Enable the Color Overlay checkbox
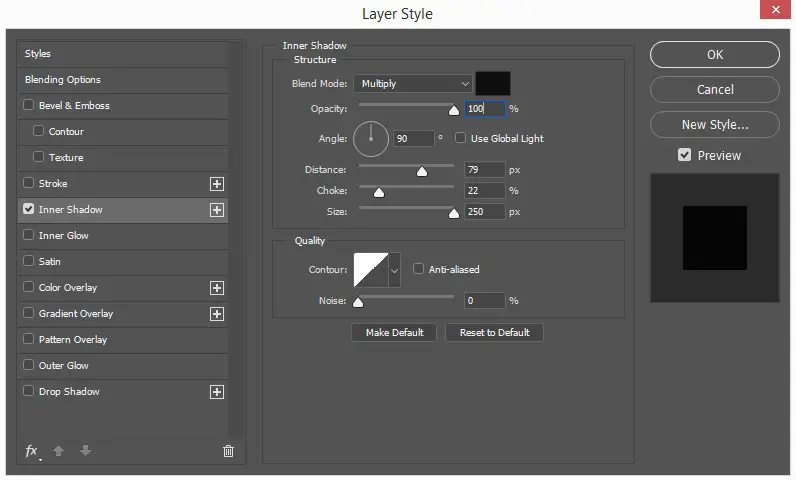Viewport: 796px width, 480px height. 28,287
